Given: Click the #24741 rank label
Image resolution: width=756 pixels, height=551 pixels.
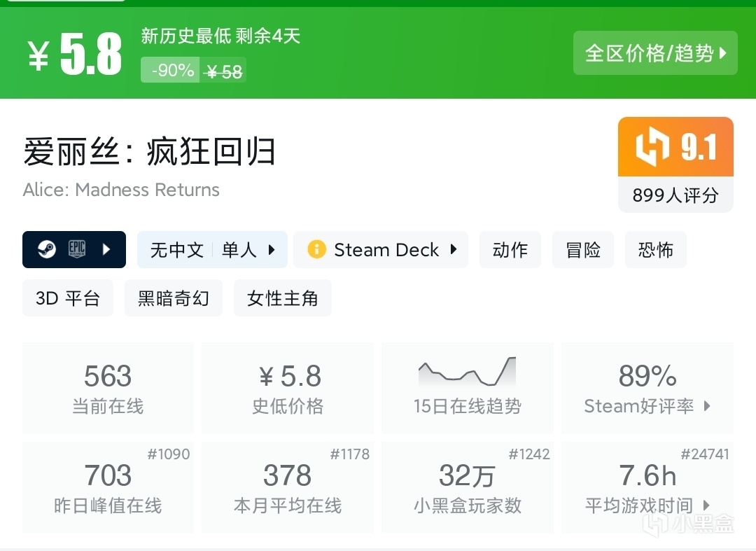Looking at the screenshot, I should (x=705, y=454).
